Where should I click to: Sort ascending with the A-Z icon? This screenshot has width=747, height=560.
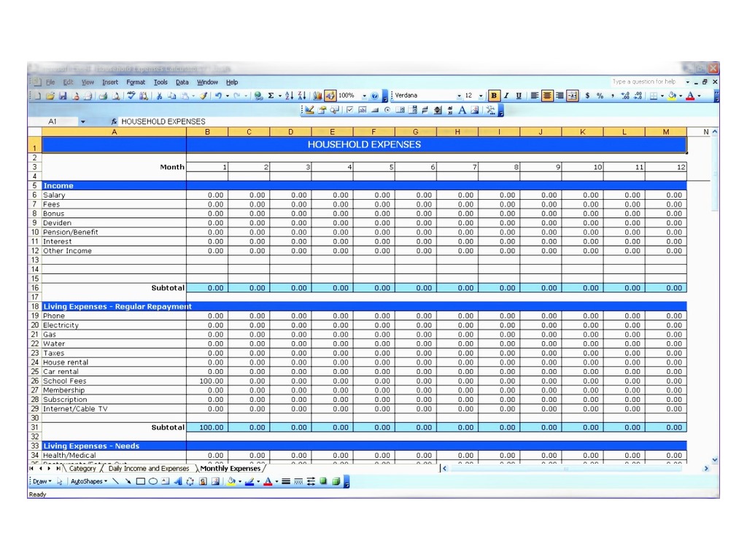(x=289, y=96)
